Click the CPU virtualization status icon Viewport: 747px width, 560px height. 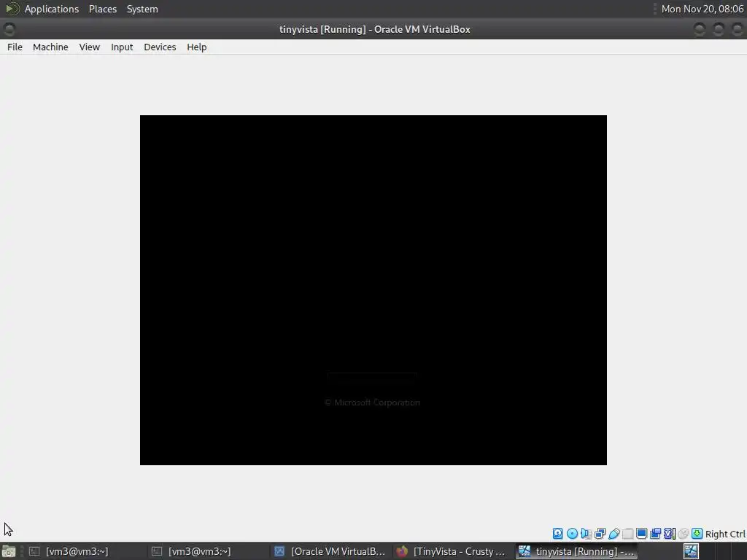point(670,534)
